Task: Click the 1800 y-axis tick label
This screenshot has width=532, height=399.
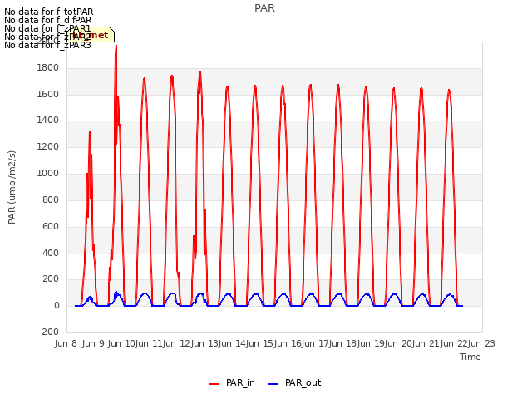Action: (x=48, y=68)
